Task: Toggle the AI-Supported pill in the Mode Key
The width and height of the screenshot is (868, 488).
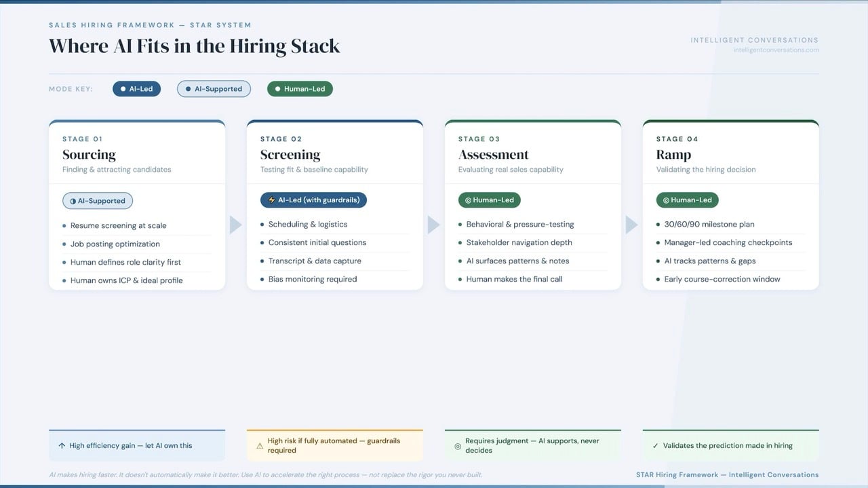Action: 214,88
